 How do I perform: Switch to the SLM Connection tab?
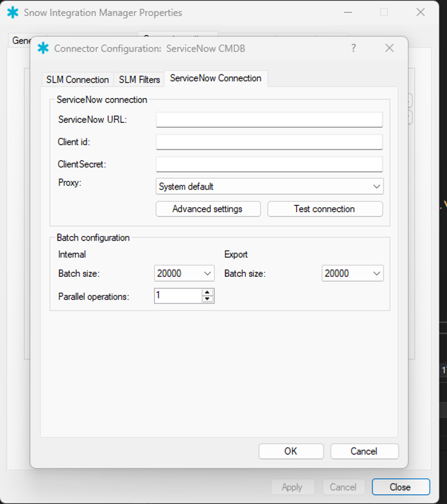click(x=78, y=80)
